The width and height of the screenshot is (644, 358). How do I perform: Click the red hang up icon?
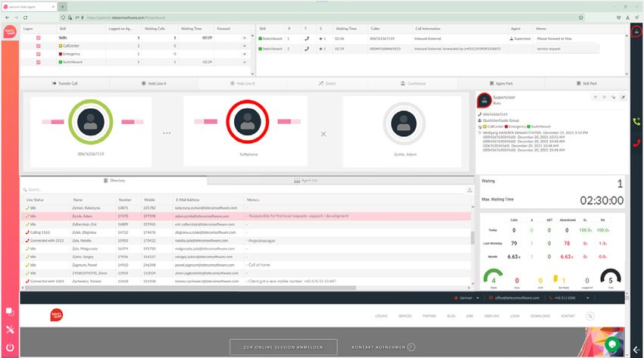636,142
